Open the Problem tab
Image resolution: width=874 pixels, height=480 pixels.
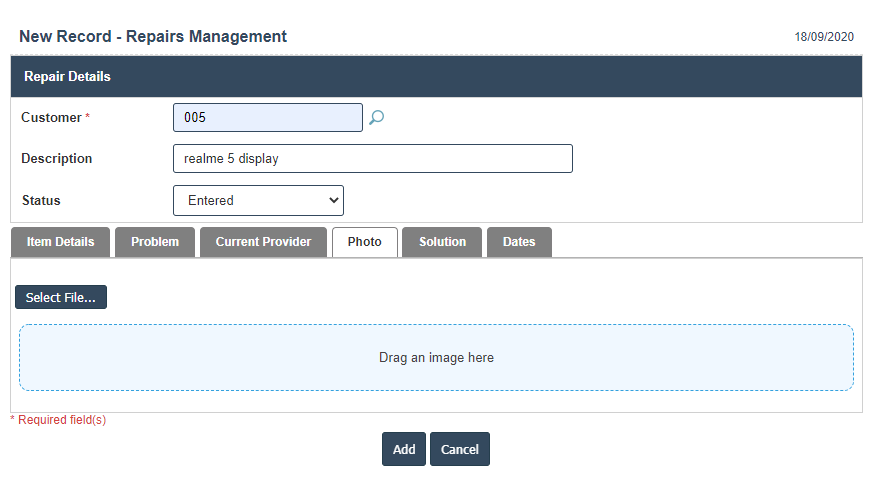[x=155, y=242]
